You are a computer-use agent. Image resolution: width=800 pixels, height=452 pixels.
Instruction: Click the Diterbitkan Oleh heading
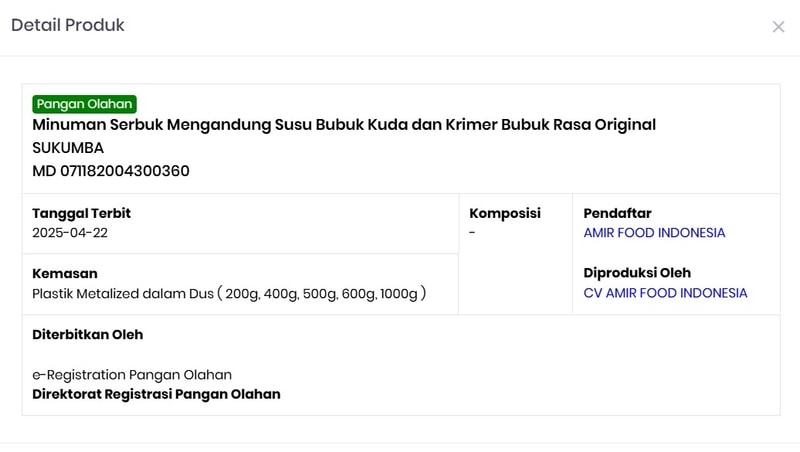(88, 335)
